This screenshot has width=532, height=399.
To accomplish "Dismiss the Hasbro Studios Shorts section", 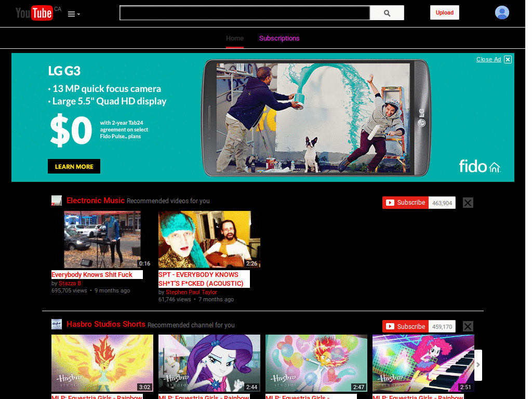I will click(468, 326).
